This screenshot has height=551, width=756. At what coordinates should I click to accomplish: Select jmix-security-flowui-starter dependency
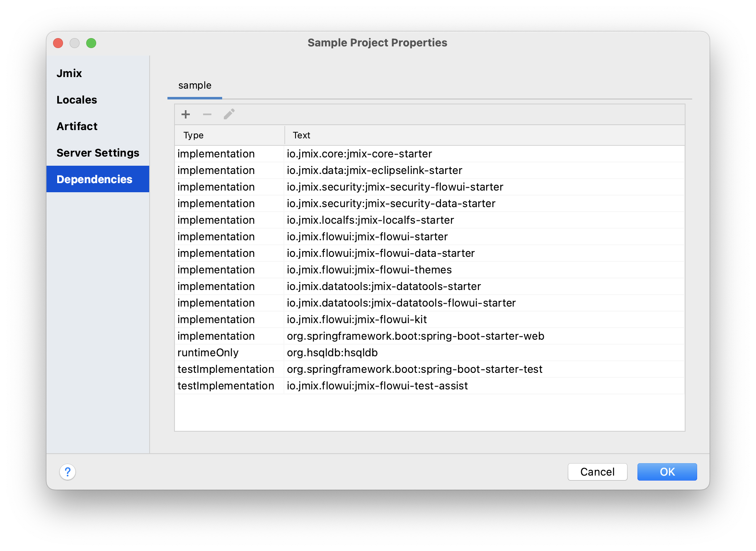coord(430,187)
